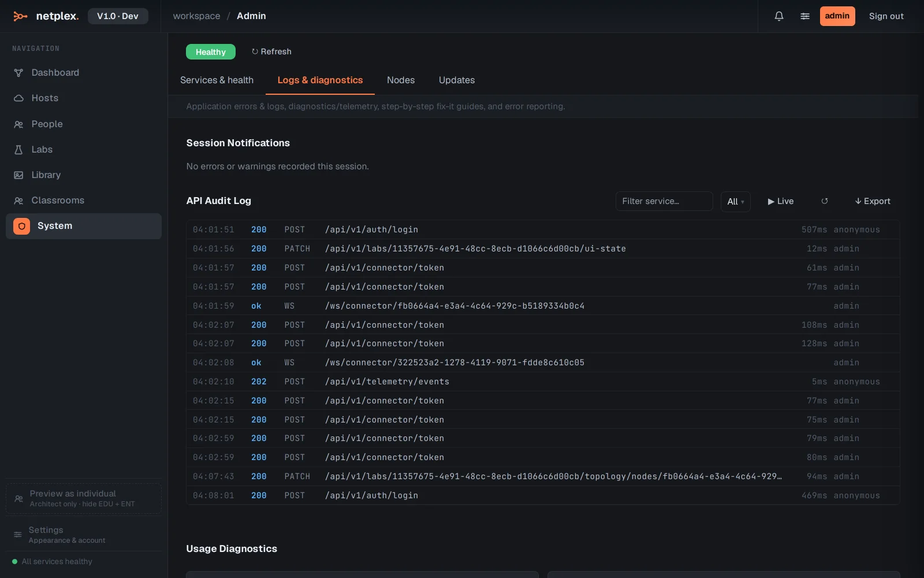Viewport: 924px width, 578px height.
Task: Click the audit log reload icon
Action: 825,201
